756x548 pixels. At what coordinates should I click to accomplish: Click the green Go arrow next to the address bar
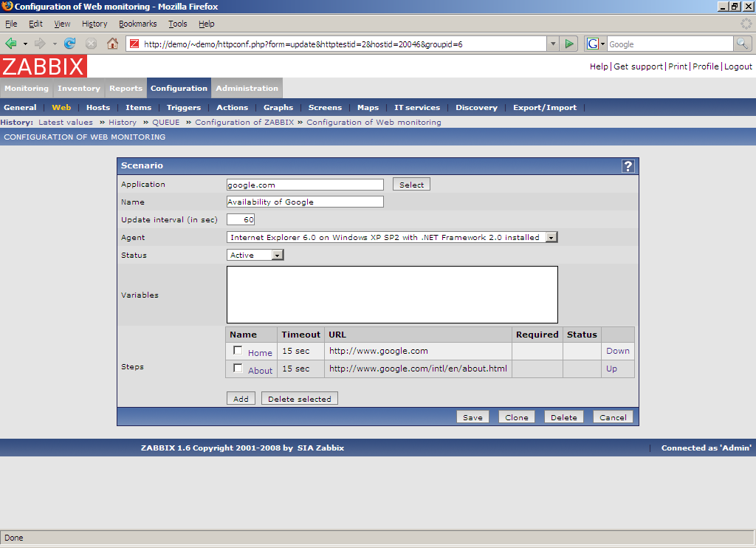pos(569,44)
